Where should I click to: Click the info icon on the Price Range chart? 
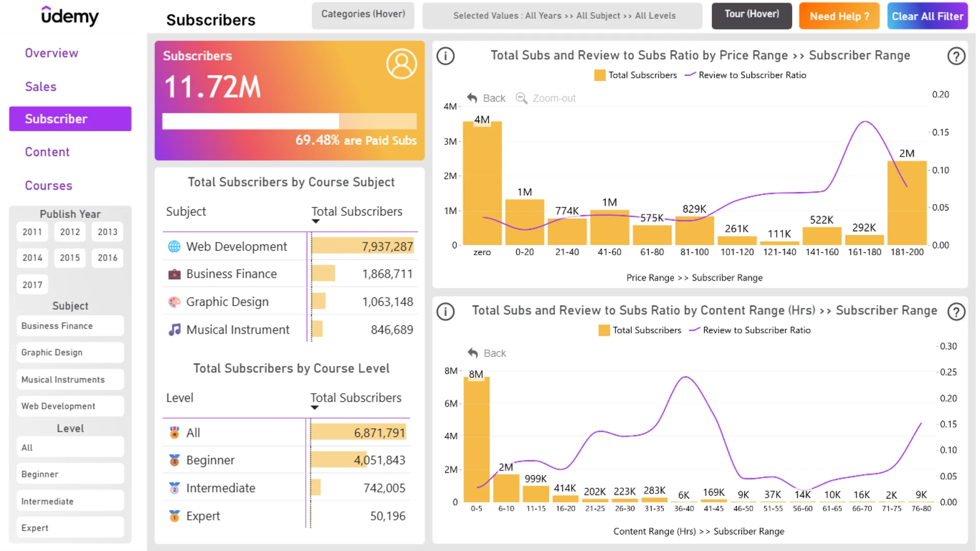446,56
